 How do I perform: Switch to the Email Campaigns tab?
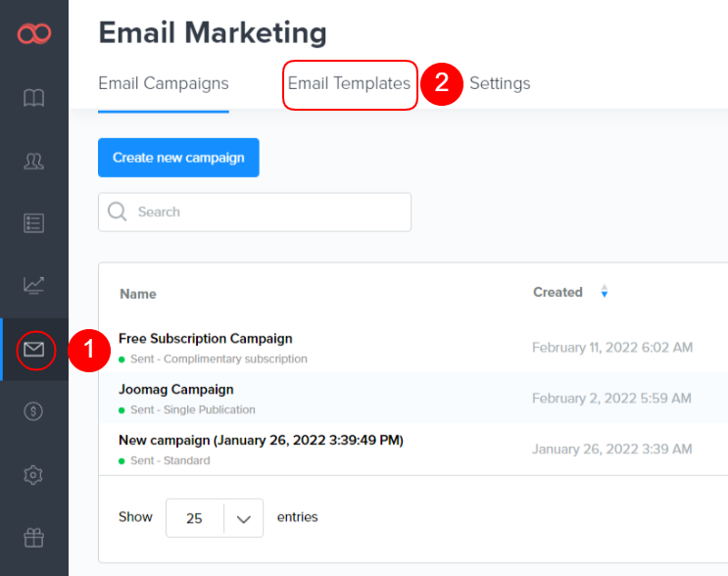(164, 84)
